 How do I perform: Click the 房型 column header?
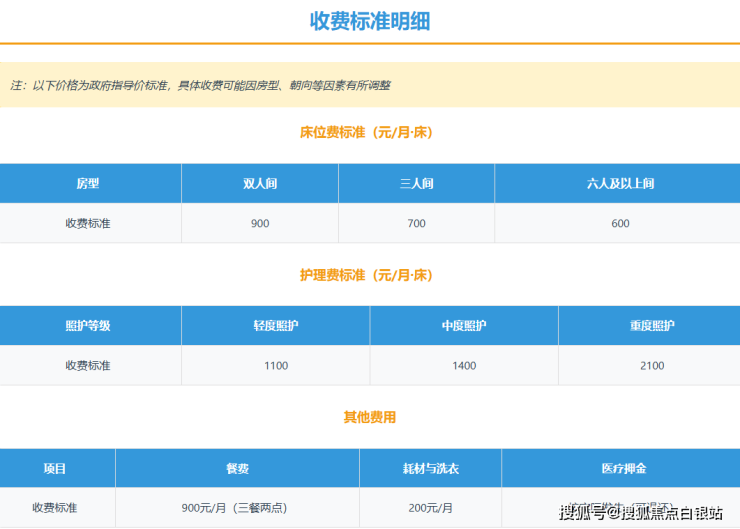click(88, 184)
